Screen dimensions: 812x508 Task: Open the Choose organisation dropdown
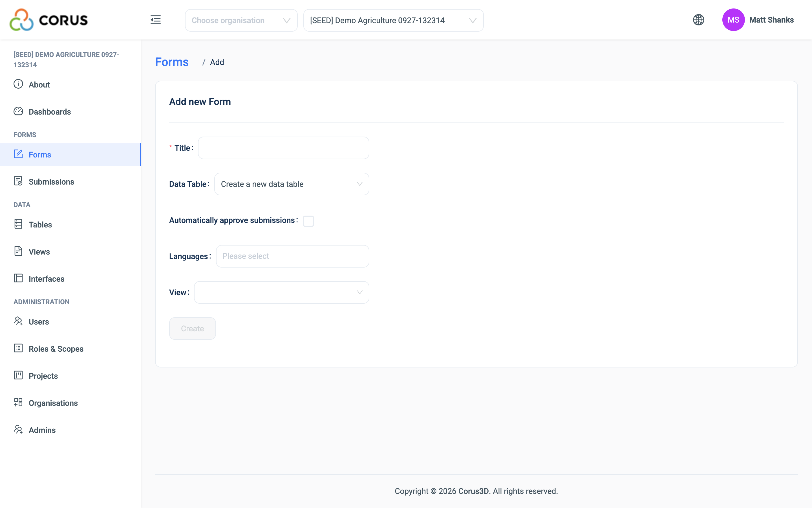pyautogui.click(x=241, y=20)
